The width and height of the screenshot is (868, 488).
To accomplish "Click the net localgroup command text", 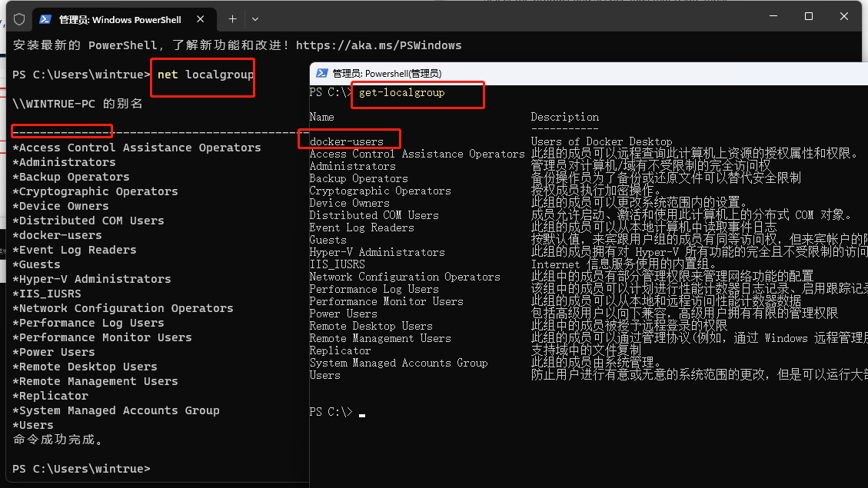I will [x=205, y=75].
